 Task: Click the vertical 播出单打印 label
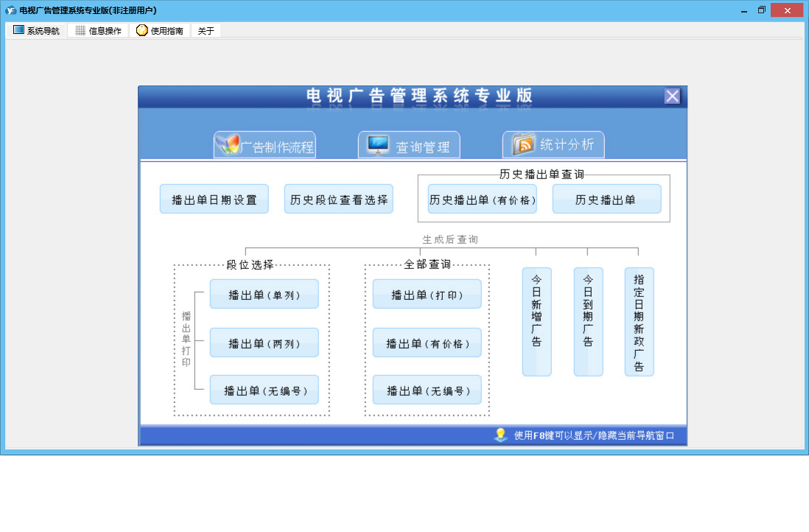point(186,339)
